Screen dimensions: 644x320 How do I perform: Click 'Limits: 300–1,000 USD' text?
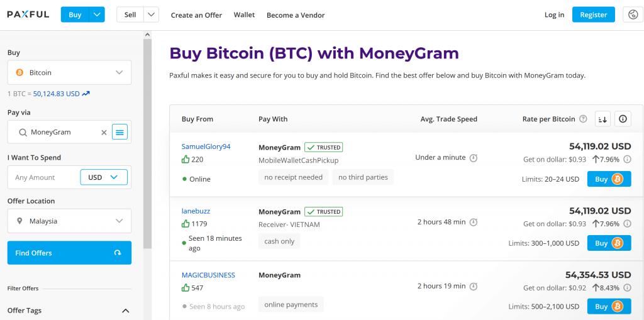click(544, 243)
